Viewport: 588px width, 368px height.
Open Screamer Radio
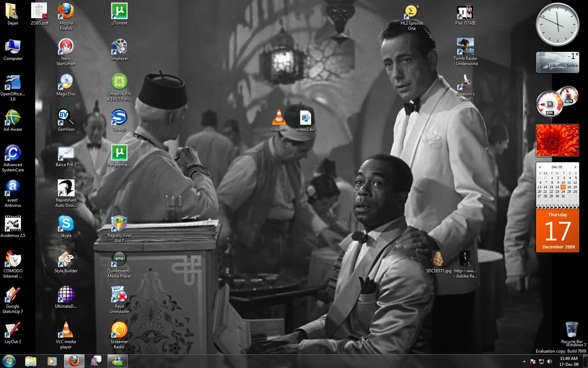coord(119,335)
